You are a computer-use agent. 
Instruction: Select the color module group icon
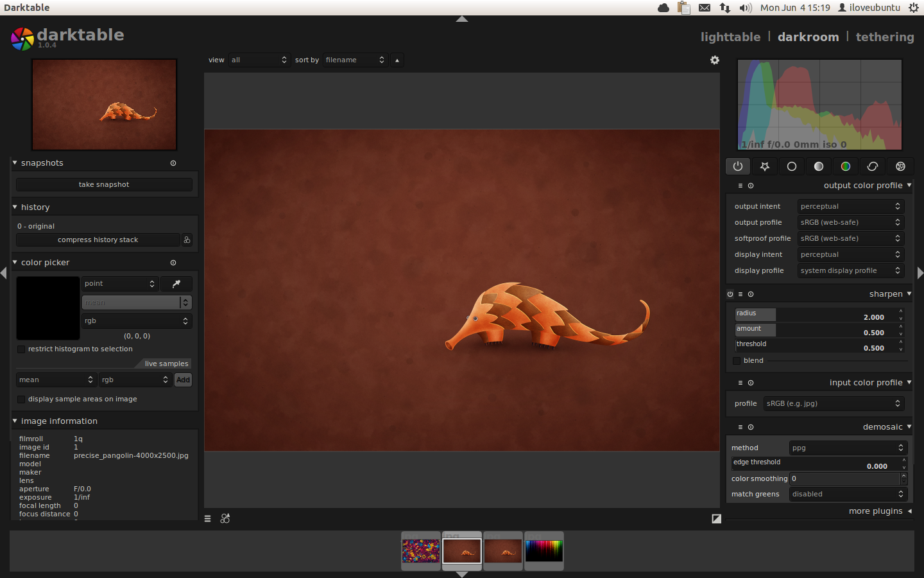pyautogui.click(x=846, y=166)
